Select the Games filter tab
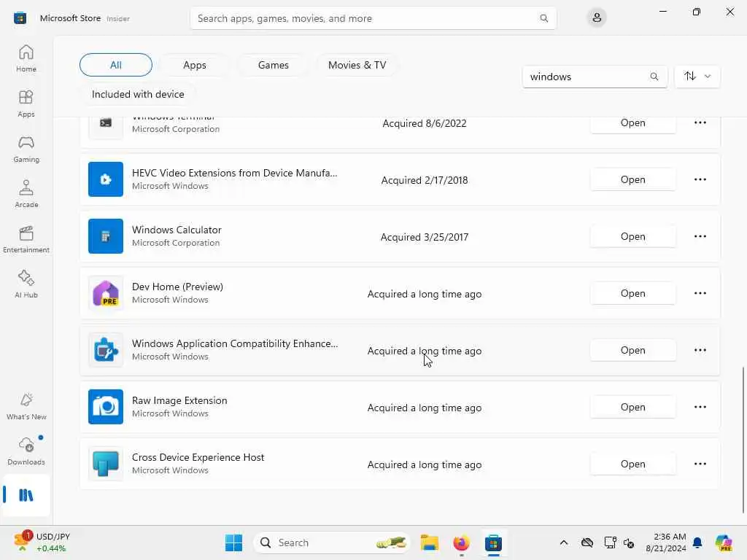The image size is (747, 560). (273, 65)
